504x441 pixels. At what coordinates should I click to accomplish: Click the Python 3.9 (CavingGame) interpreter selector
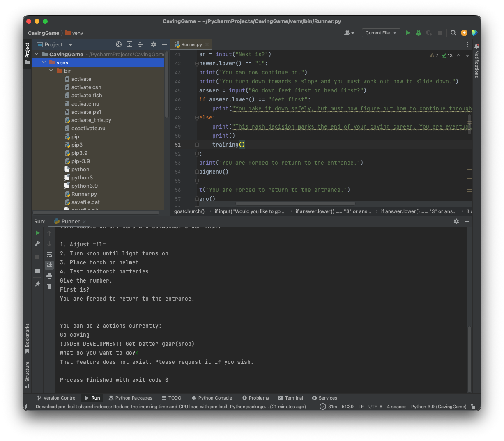pyautogui.click(x=438, y=407)
